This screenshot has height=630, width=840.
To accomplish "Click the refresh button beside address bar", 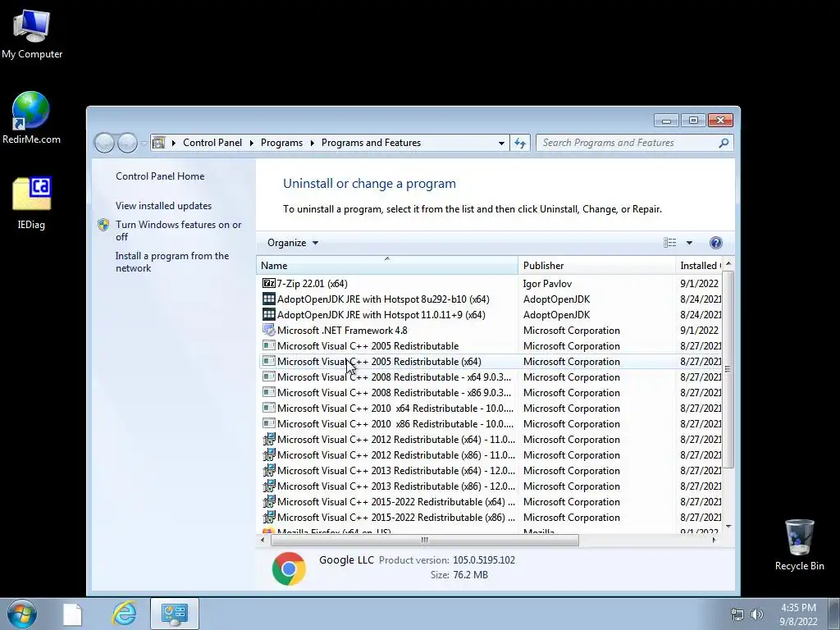I will coord(520,143).
